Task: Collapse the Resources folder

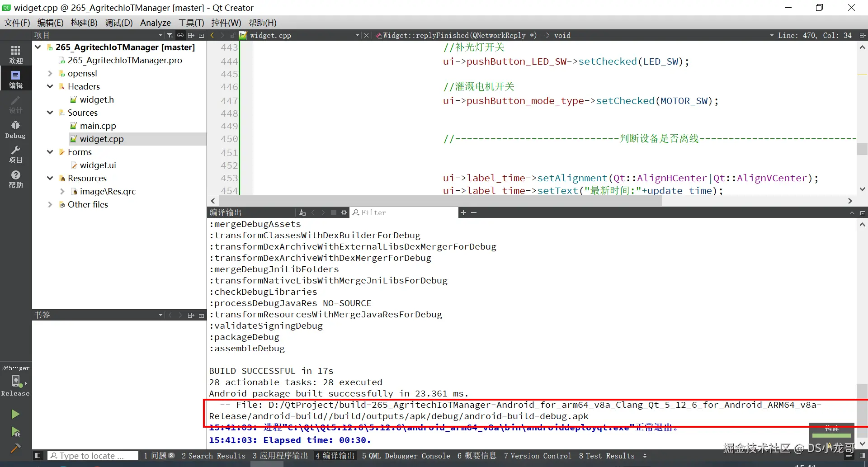Action: [50, 178]
